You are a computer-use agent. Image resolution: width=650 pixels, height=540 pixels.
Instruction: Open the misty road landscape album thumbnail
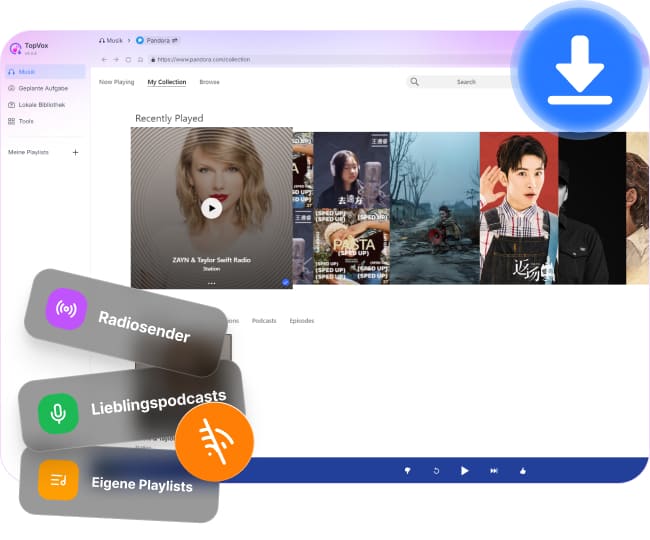click(435, 208)
